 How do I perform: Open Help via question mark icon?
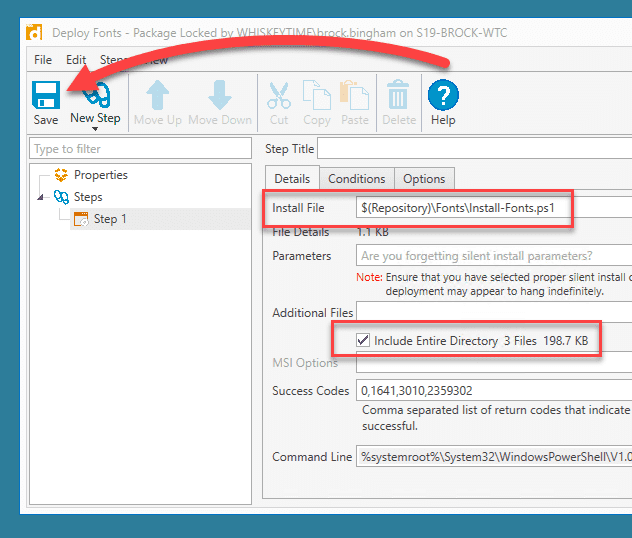point(443,95)
